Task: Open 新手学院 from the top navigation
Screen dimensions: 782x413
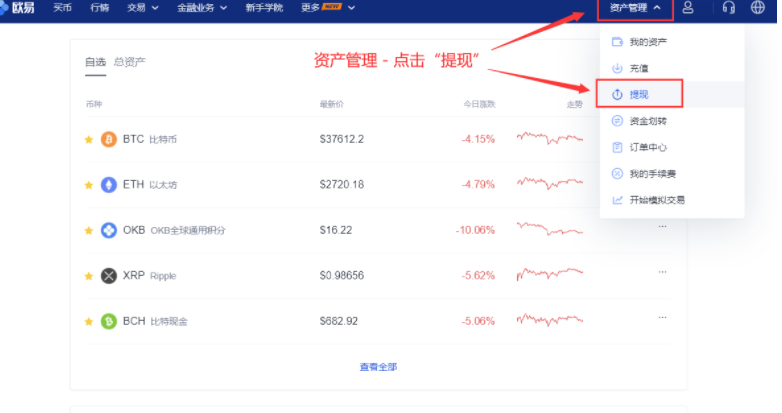Action: [263, 8]
